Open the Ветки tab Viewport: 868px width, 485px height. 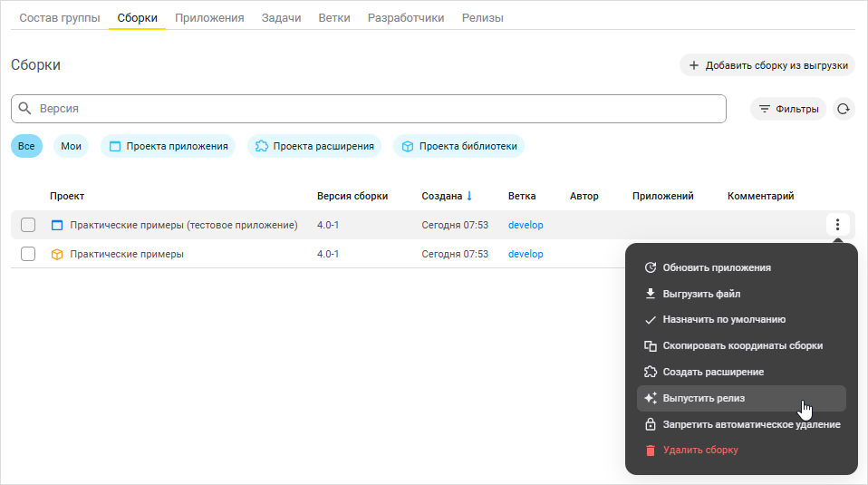coord(334,18)
